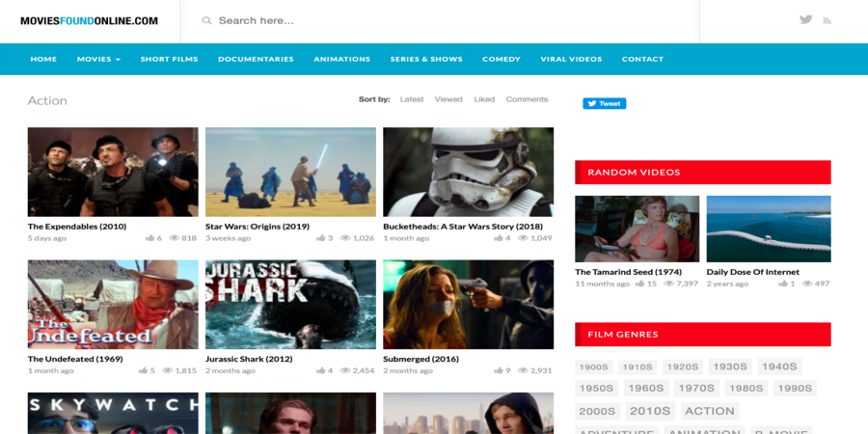Sort videos by Latest
This screenshot has width=868, height=434.
(411, 99)
